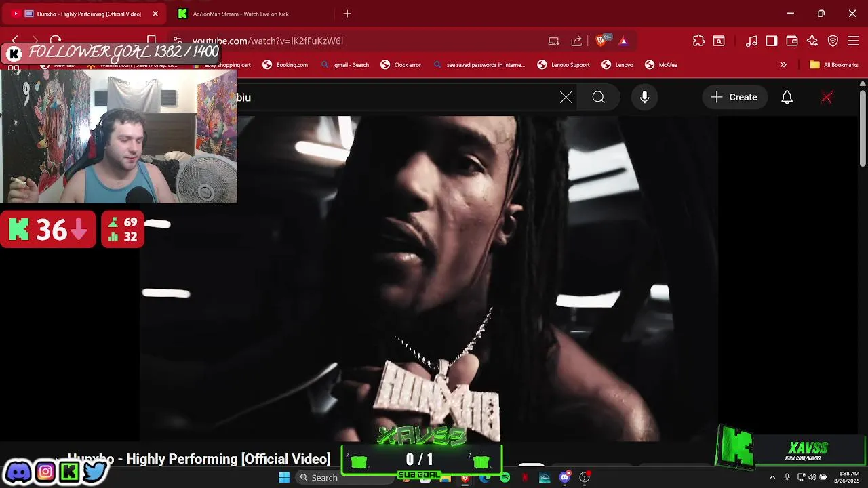868x488 pixels.
Task: Open the Brave VPN shield icon
Action: 833,41
